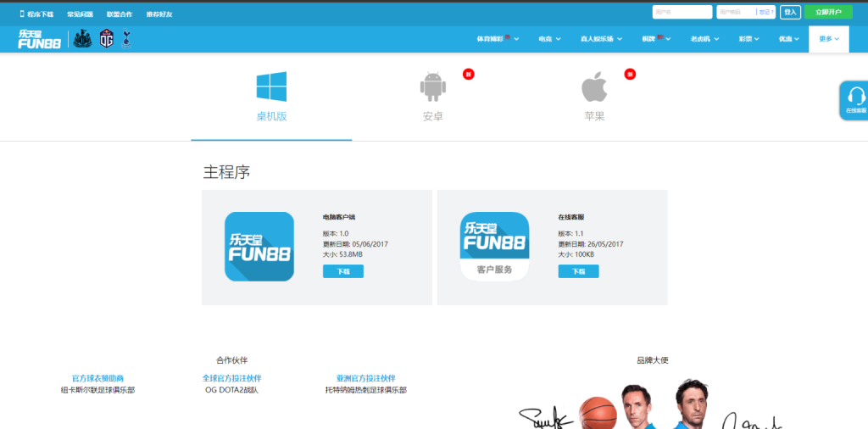Expand the 真人娱乐场 menu
The image size is (868, 429).
tap(601, 39)
